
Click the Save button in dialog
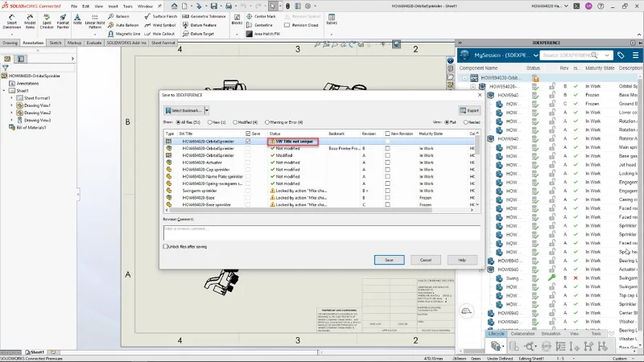point(389,260)
